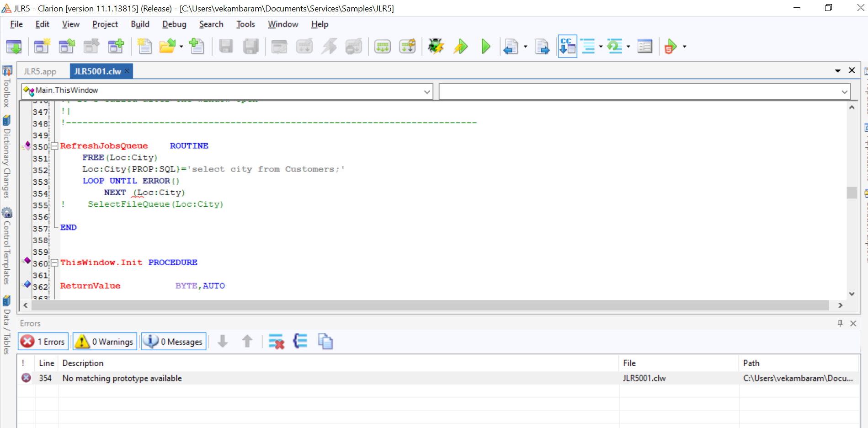The width and height of the screenshot is (868, 428).
Task: Open the Main.ThisWindow class dropdown
Action: coord(426,91)
